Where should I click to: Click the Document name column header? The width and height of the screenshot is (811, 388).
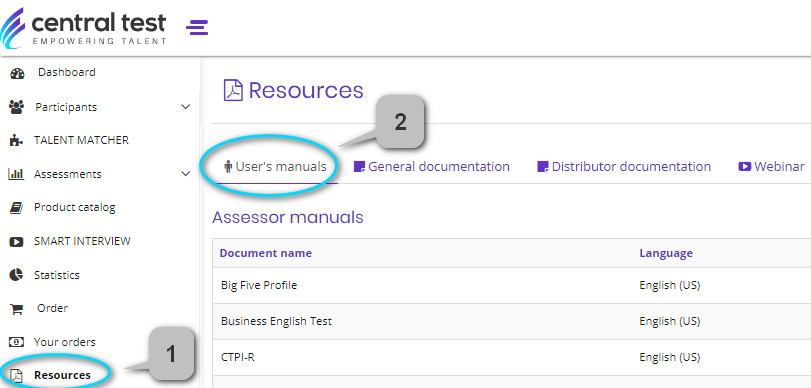coord(265,253)
